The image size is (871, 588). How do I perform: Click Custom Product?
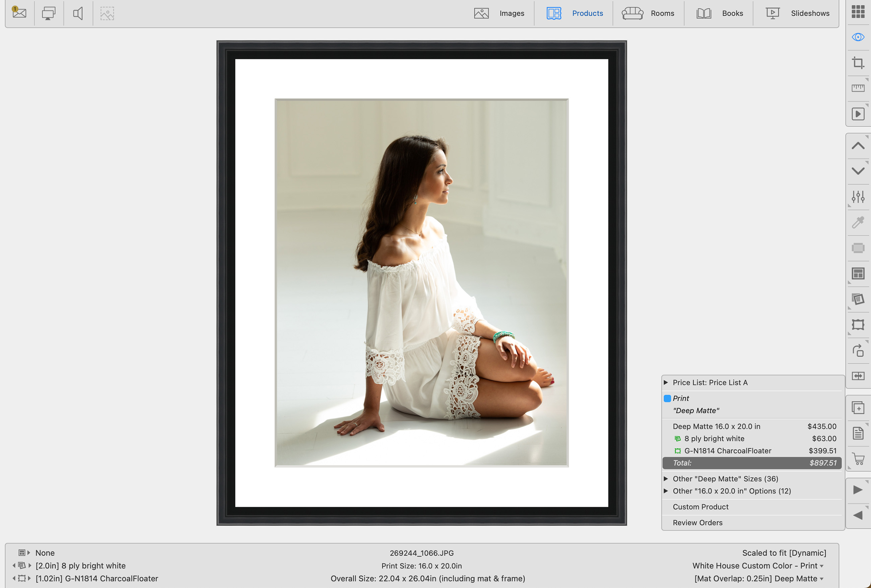click(x=700, y=507)
